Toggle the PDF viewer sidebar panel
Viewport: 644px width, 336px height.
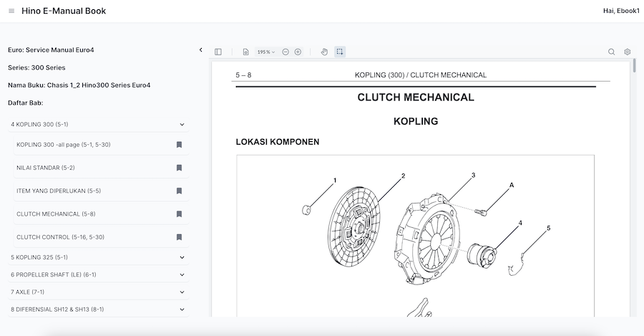[218, 52]
